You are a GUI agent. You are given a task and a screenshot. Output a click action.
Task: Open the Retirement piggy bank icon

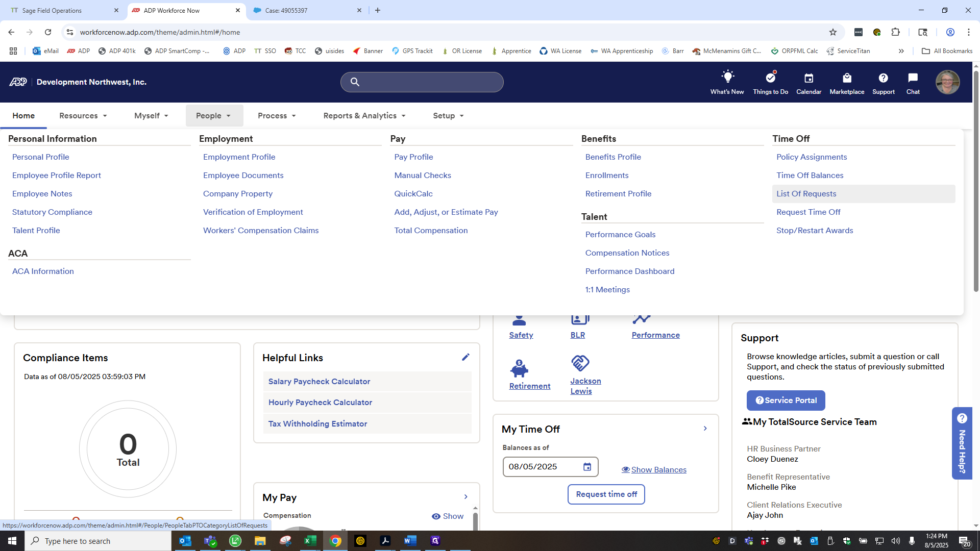click(519, 368)
